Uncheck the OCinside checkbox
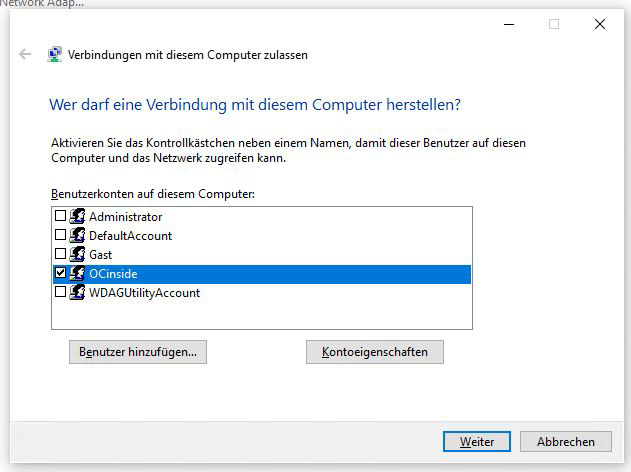 coord(60,273)
